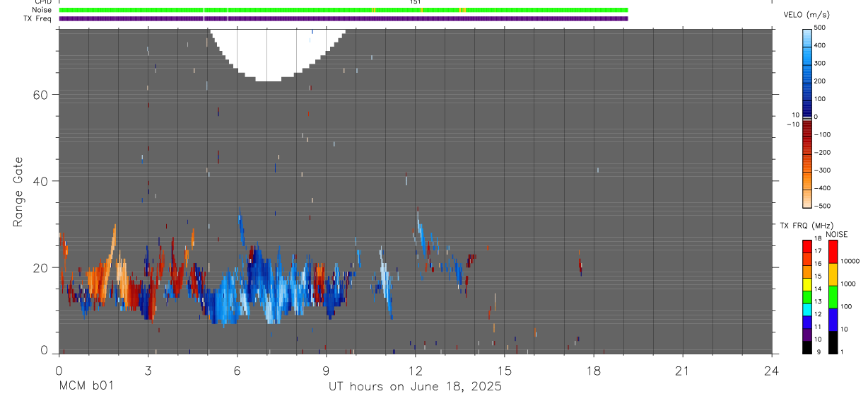Click the '1' NOISE legend label

point(843,351)
